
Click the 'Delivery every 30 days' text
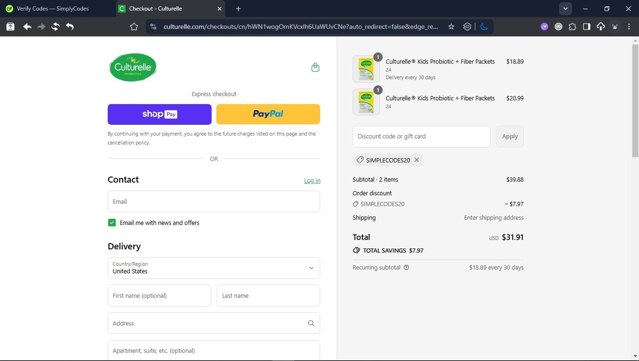tap(410, 77)
